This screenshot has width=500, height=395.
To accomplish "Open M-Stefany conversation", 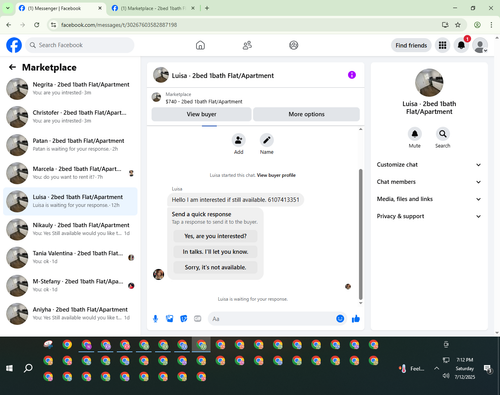I will pos(70,286).
